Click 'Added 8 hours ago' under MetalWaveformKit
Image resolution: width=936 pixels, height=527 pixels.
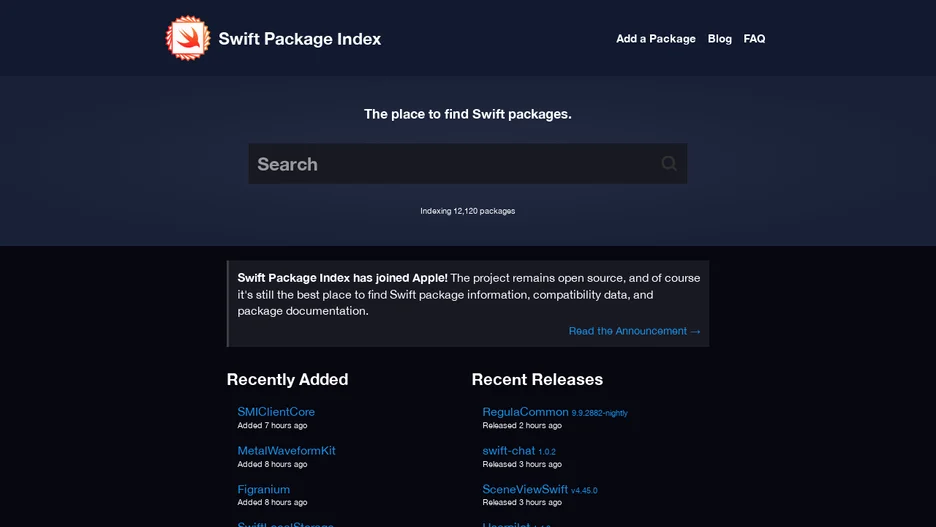[x=272, y=464]
